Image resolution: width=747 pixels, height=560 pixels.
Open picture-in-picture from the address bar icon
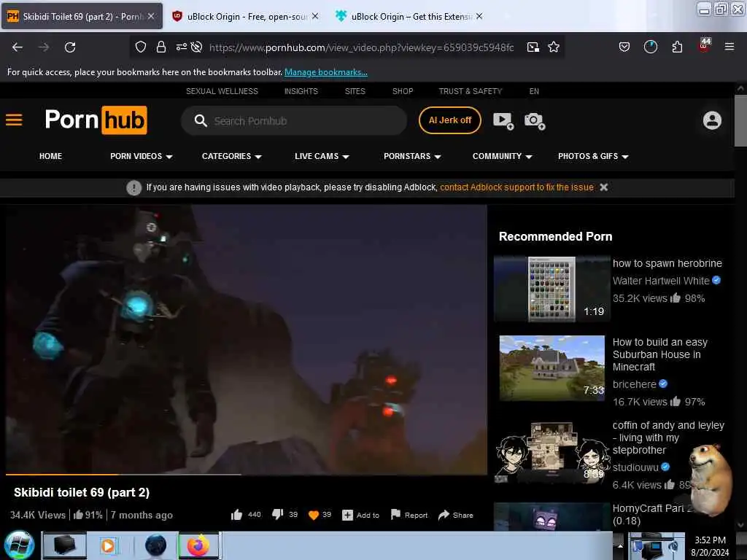(x=533, y=47)
